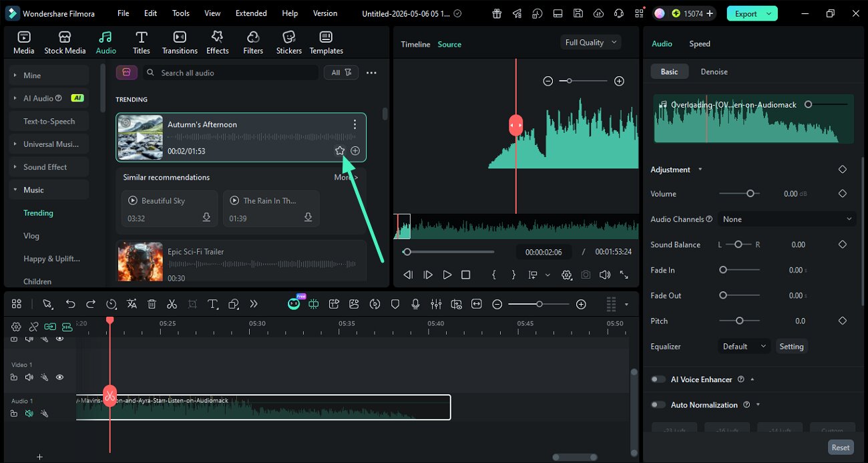Click the Reset button

(x=841, y=448)
